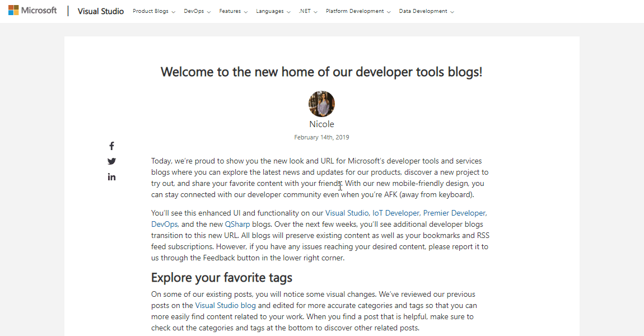
Task: Click the Microsoft logo
Action: pos(32,11)
